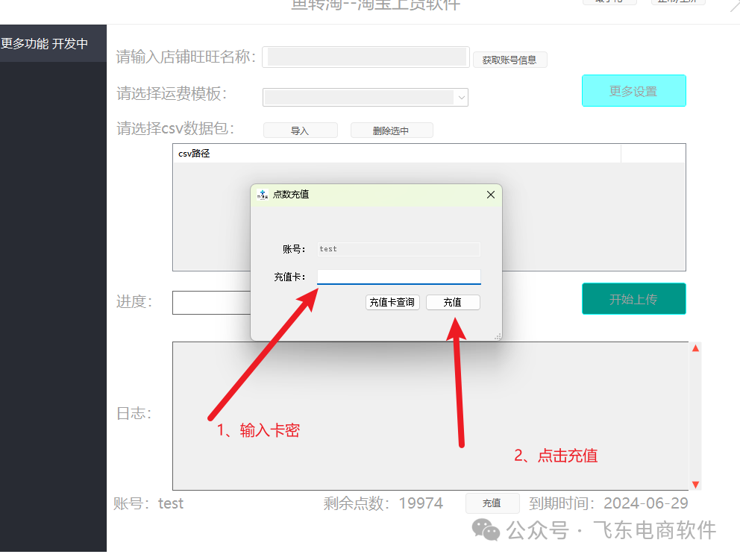The image size is (740, 560).
Task: Focus the 店铺旺旺名称 input field
Action: pos(366,57)
